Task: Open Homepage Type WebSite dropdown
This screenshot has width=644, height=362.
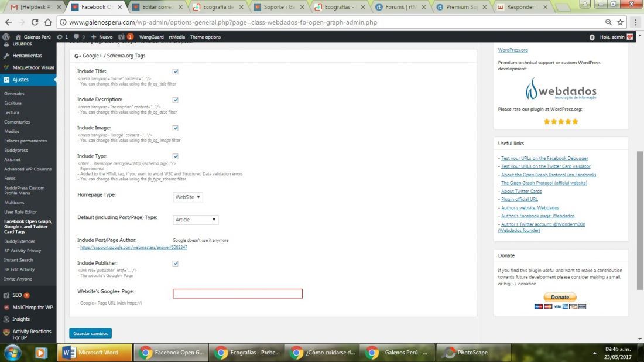Action: click(188, 197)
